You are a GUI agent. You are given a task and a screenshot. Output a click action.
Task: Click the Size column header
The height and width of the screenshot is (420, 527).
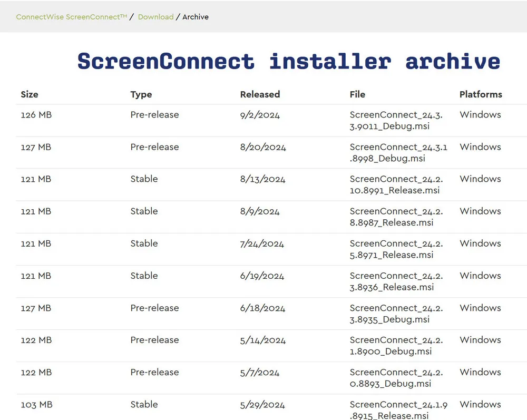pos(30,94)
